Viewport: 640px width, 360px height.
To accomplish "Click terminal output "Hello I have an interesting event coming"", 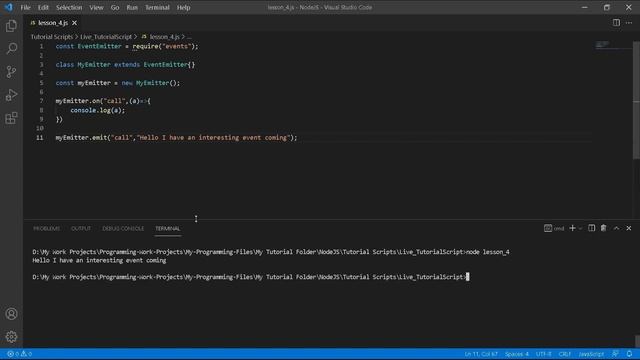I will 99,260.
